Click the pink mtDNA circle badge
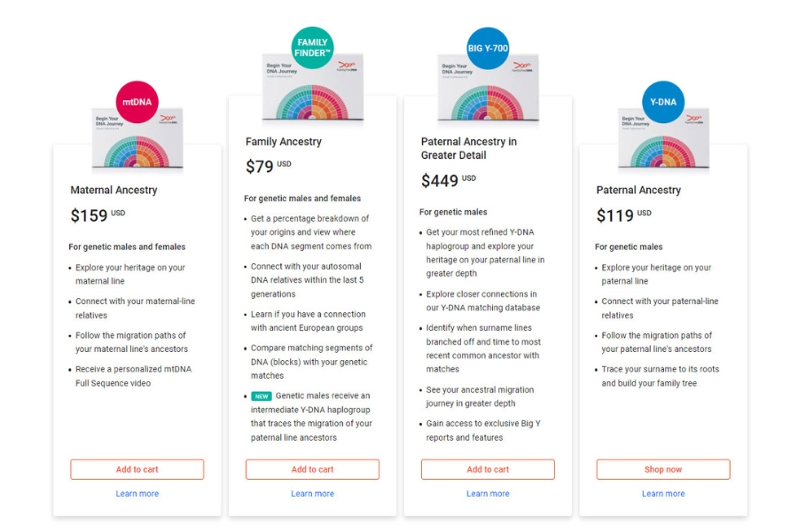 pos(137,102)
